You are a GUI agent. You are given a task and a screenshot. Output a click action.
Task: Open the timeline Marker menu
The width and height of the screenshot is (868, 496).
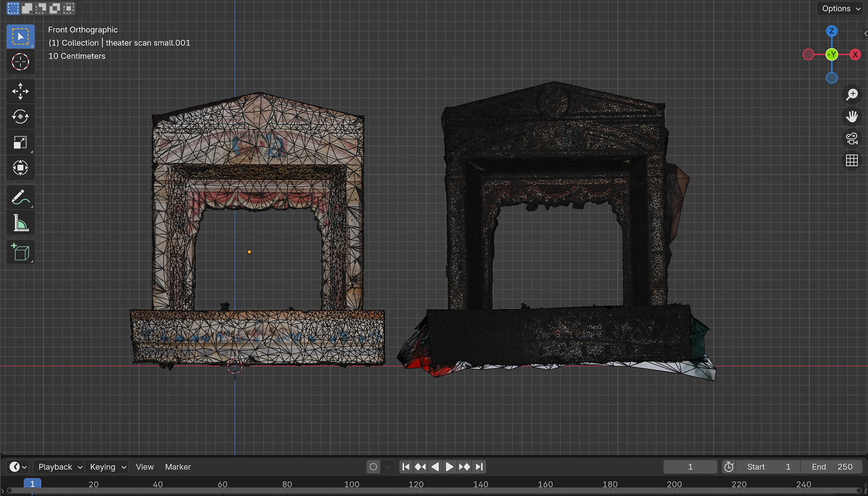(x=178, y=467)
